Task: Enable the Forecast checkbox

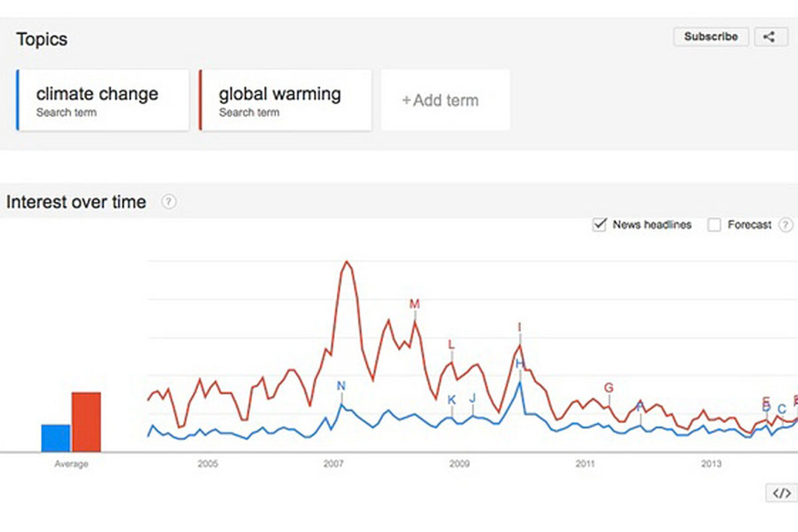Action: tap(714, 225)
